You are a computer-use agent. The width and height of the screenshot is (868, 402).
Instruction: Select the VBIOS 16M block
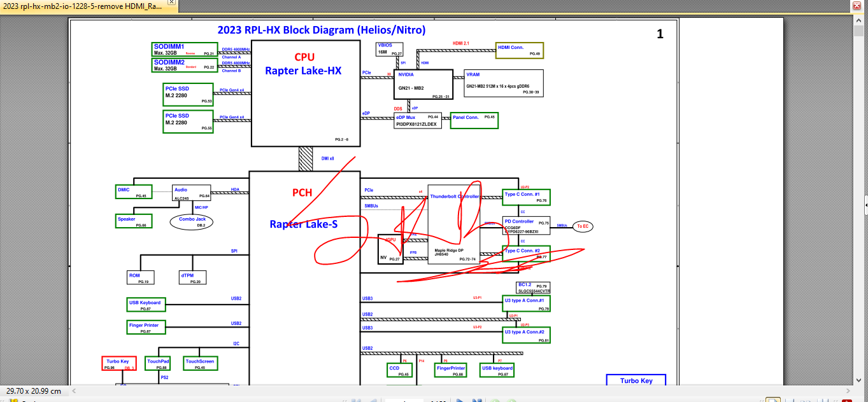point(390,50)
